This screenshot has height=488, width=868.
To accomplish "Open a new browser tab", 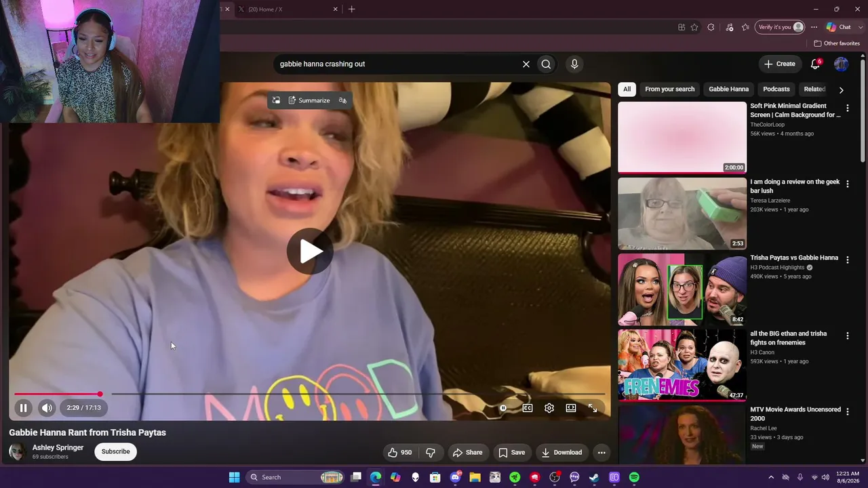I will coord(351,9).
